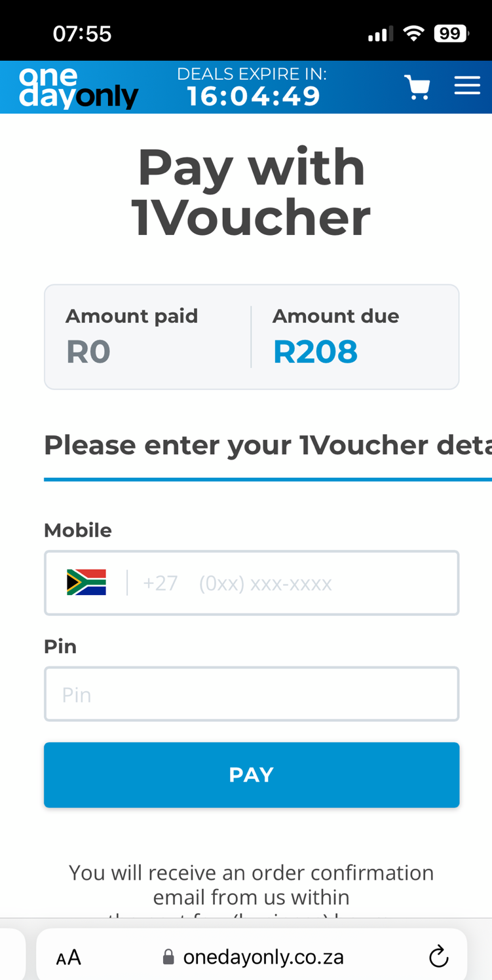Tap the battery indicator showing 99
The width and height of the screenshot is (492, 980).
[451, 31]
